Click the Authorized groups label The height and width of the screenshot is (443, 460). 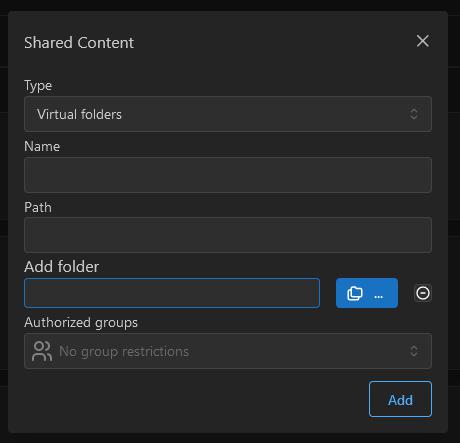coord(81,323)
